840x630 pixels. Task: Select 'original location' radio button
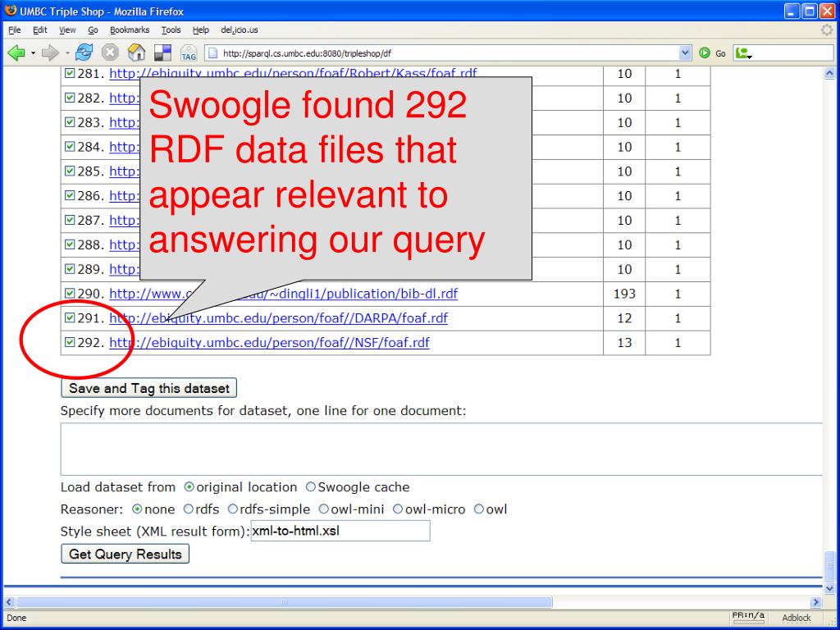click(x=189, y=487)
